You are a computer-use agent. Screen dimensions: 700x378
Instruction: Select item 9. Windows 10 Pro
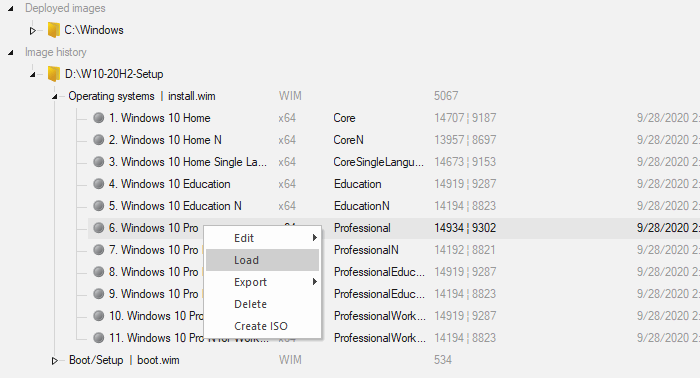coord(154,294)
